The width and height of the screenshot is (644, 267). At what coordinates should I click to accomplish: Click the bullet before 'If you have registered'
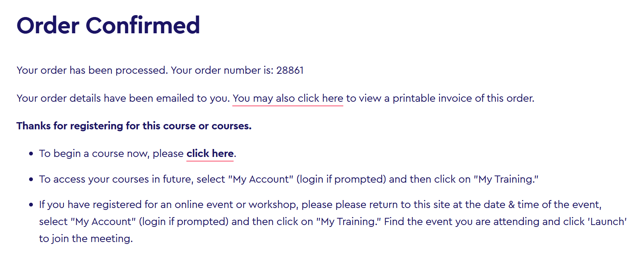point(31,205)
